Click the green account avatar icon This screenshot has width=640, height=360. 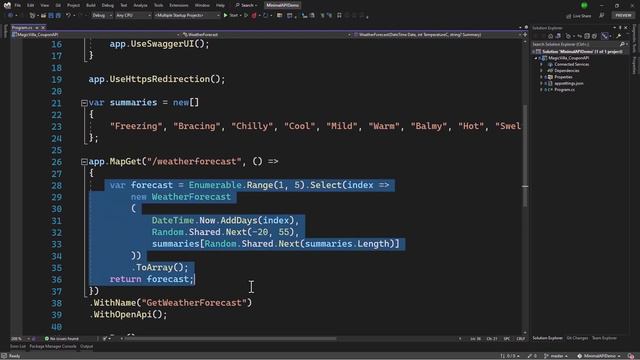pyautogui.click(x=584, y=5)
